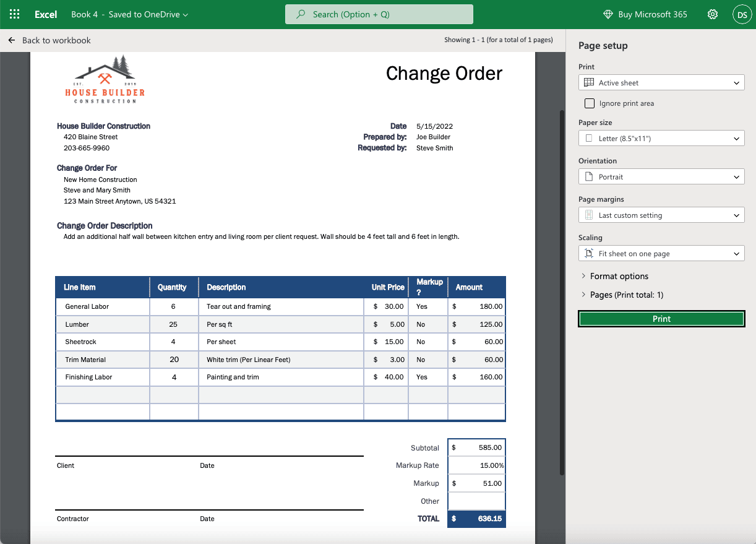Click the back arrow beside Back to workbook

(x=12, y=40)
